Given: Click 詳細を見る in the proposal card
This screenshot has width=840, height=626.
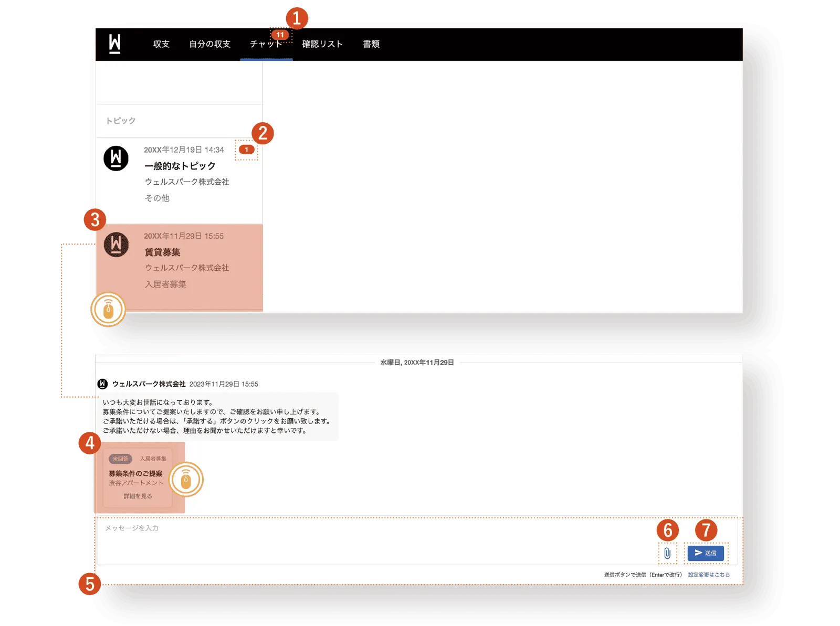Looking at the screenshot, I should click(x=138, y=496).
